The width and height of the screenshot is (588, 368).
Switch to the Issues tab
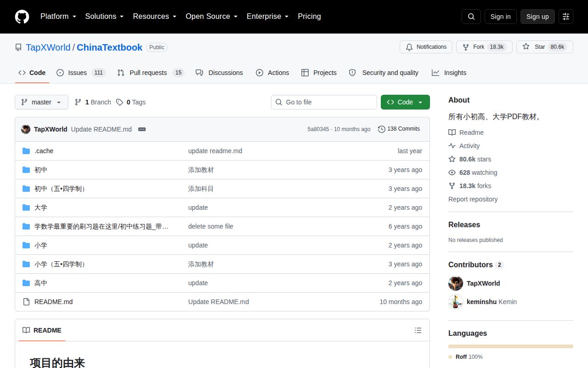click(81, 73)
